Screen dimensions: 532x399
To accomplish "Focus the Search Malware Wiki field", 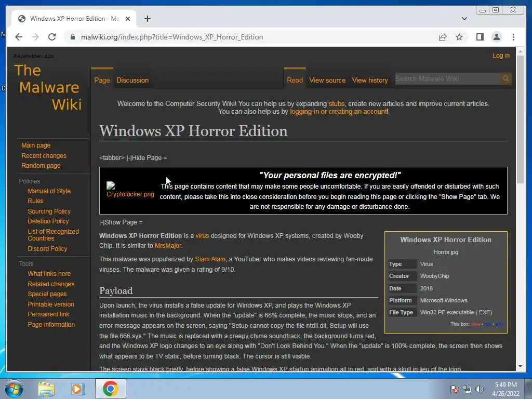I will [447, 79].
